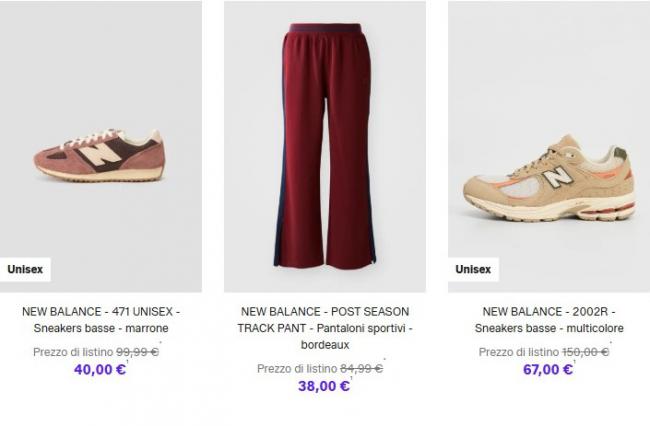Viewport: 650px width, 426px height.
Task: Click the 'NEW BALANCE - POST SEASON' title line
Action: (325, 311)
